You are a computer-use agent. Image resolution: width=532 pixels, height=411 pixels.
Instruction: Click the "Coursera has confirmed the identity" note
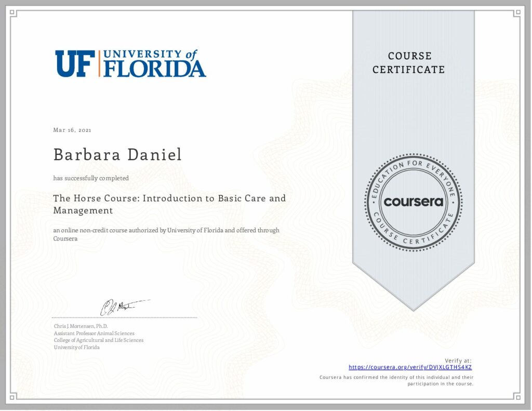click(x=396, y=380)
